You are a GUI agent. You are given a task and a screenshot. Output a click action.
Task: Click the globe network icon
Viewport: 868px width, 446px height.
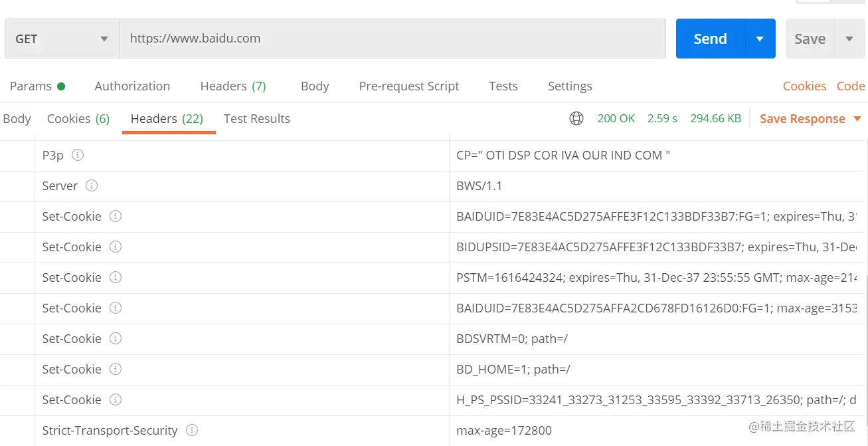576,118
